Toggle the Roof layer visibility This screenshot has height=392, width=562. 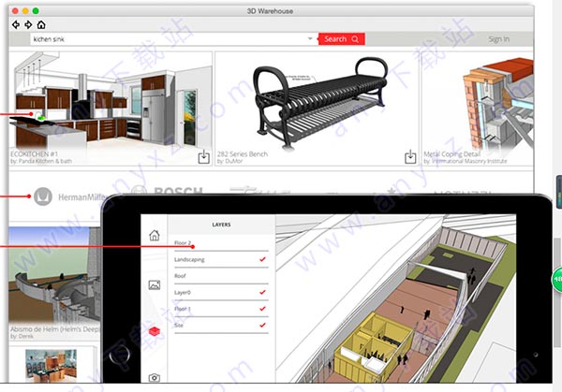221,276
